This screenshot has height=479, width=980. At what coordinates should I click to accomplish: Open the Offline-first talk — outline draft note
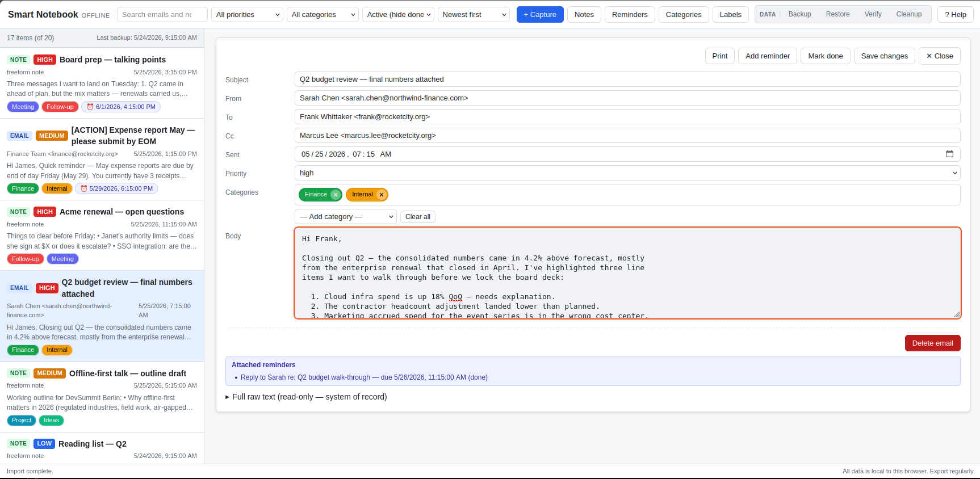(102, 397)
